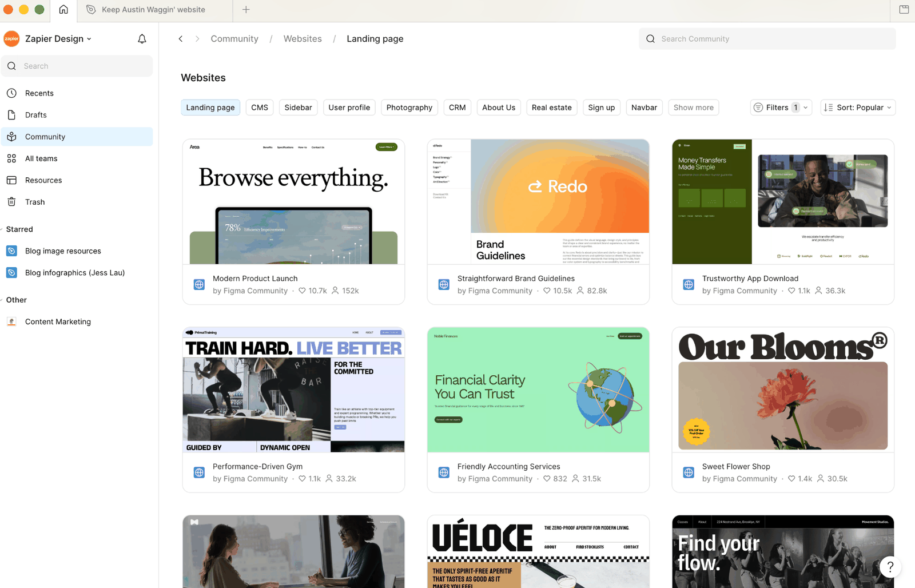
Task: Go to Community breadcrumb
Action: [x=234, y=39]
